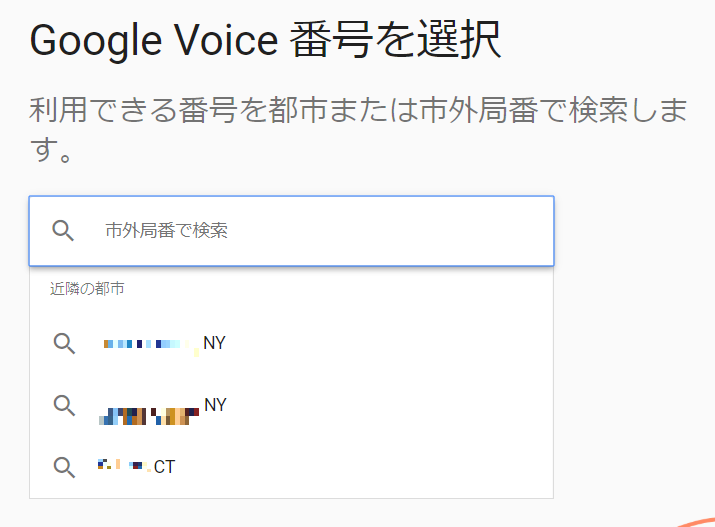
Task: Click the magnifier icon inside the search box
Action: point(63,231)
